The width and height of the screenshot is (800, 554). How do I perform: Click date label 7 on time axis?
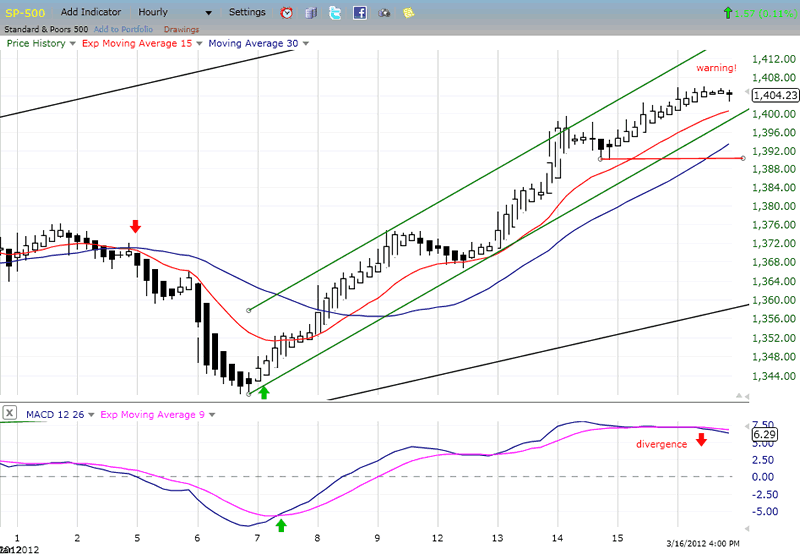[x=257, y=538]
